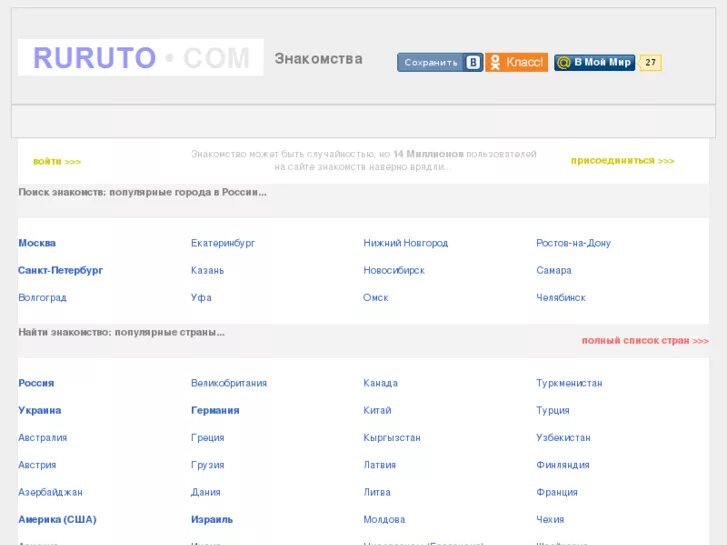Select the city Челябинск

tap(561, 298)
